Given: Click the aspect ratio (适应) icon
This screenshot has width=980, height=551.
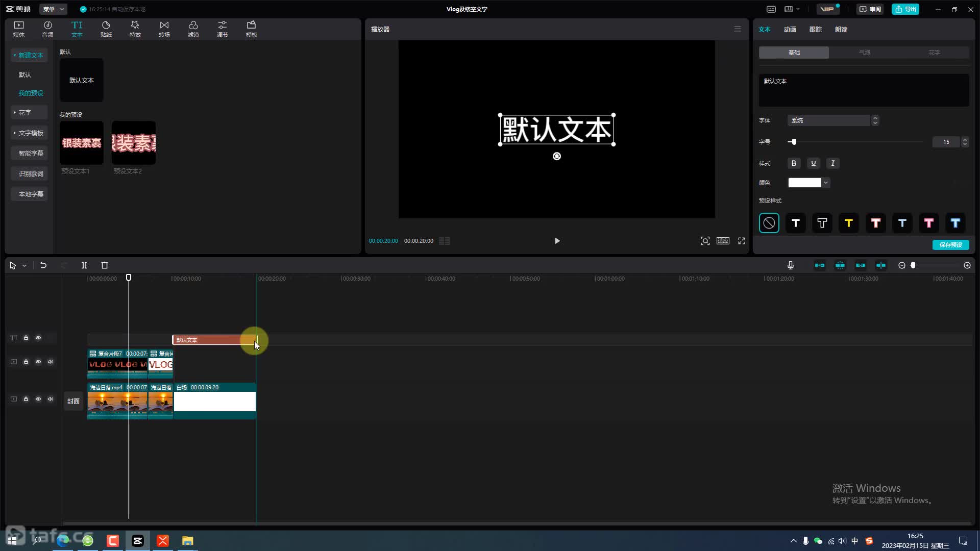Looking at the screenshot, I should pyautogui.click(x=723, y=241).
